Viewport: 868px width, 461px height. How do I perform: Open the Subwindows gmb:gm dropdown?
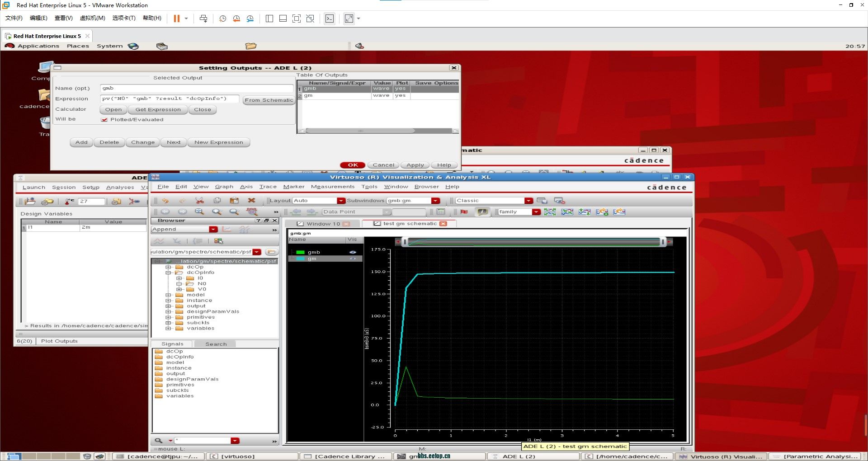pos(435,201)
